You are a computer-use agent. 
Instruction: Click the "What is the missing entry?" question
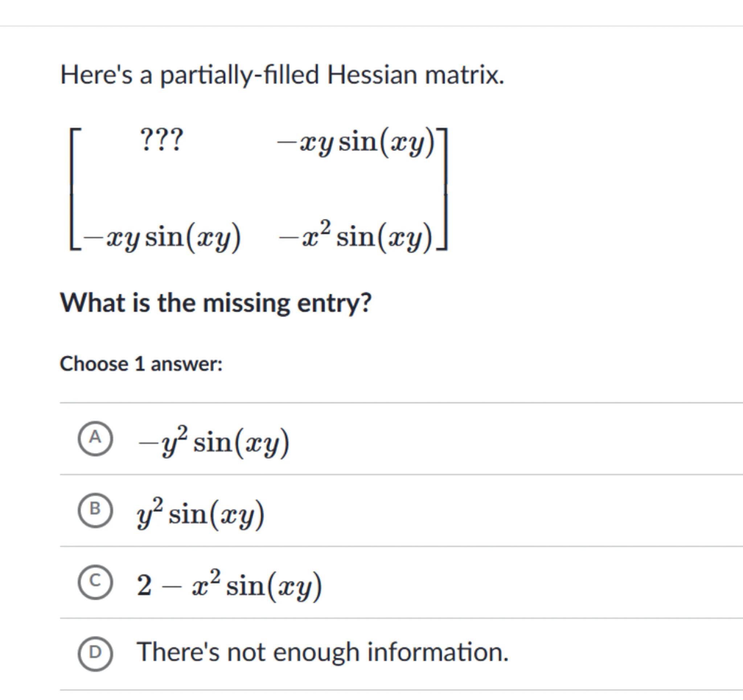(x=216, y=303)
